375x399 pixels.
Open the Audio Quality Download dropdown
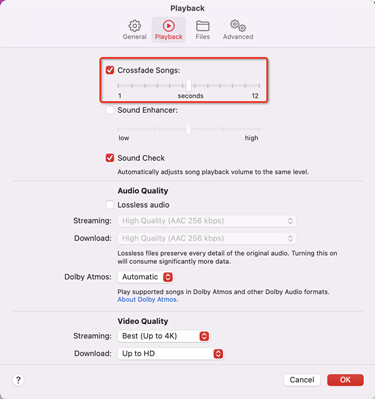pyautogui.click(x=207, y=238)
